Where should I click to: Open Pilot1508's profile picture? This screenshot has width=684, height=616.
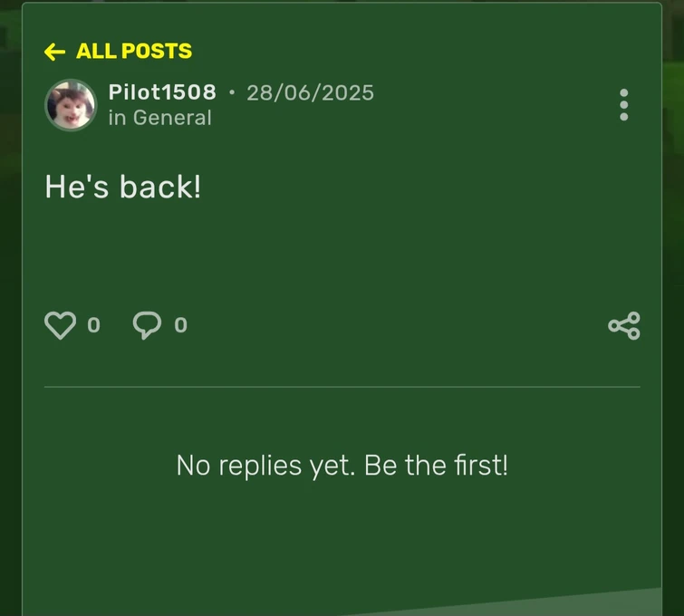[71, 105]
